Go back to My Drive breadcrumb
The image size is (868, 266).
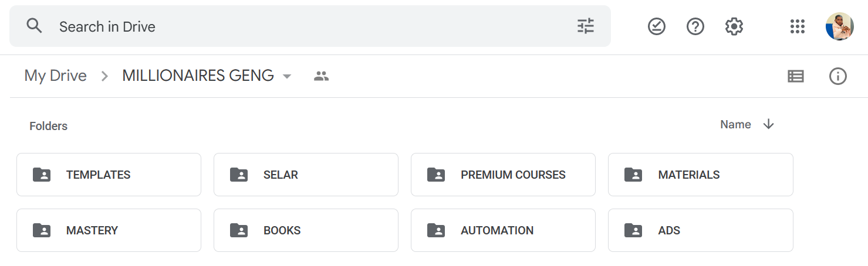tap(55, 76)
